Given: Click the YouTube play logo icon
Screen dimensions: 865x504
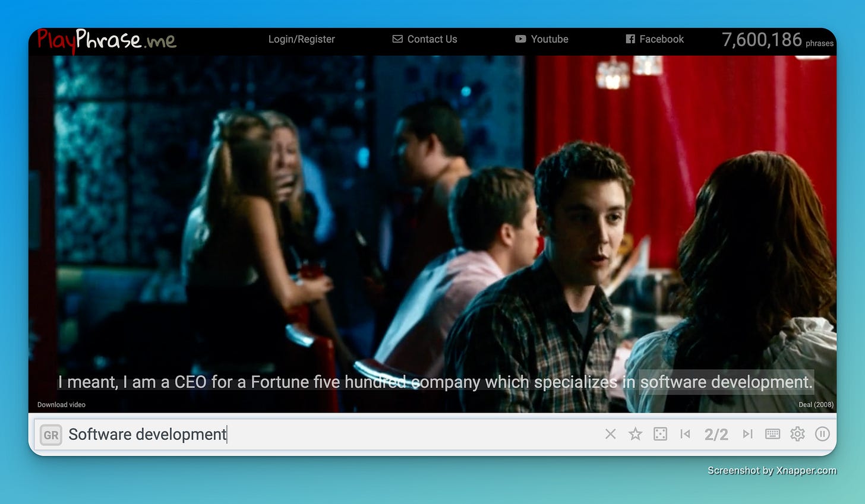Looking at the screenshot, I should tap(520, 39).
